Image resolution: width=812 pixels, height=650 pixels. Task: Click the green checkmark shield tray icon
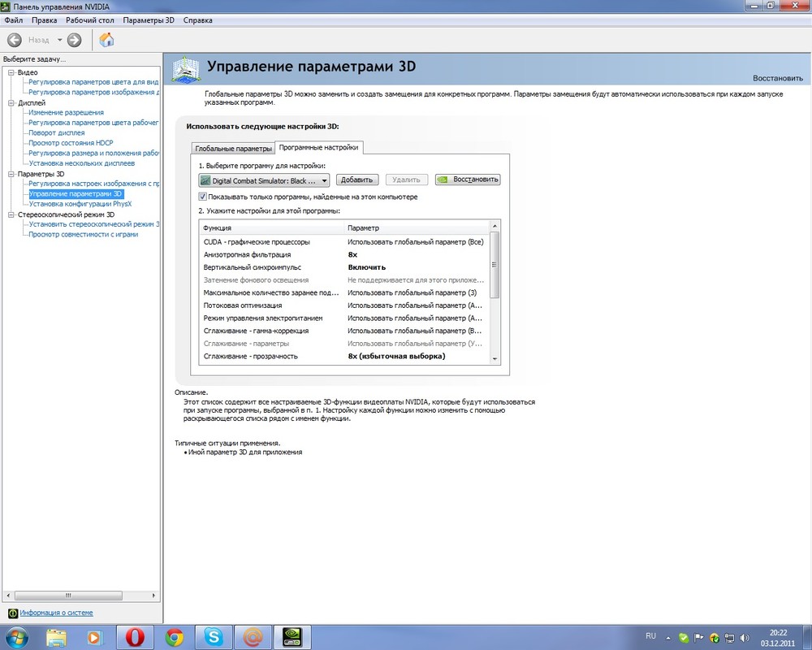click(684, 638)
